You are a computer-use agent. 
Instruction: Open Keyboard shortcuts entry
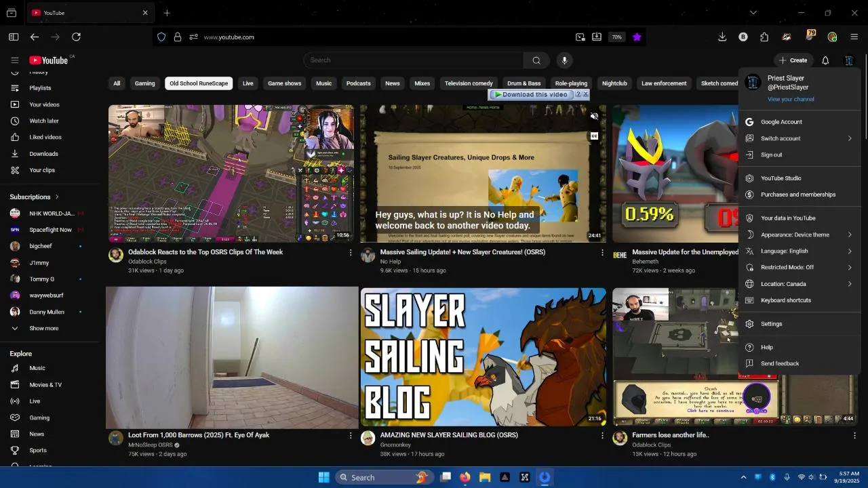(x=799, y=300)
